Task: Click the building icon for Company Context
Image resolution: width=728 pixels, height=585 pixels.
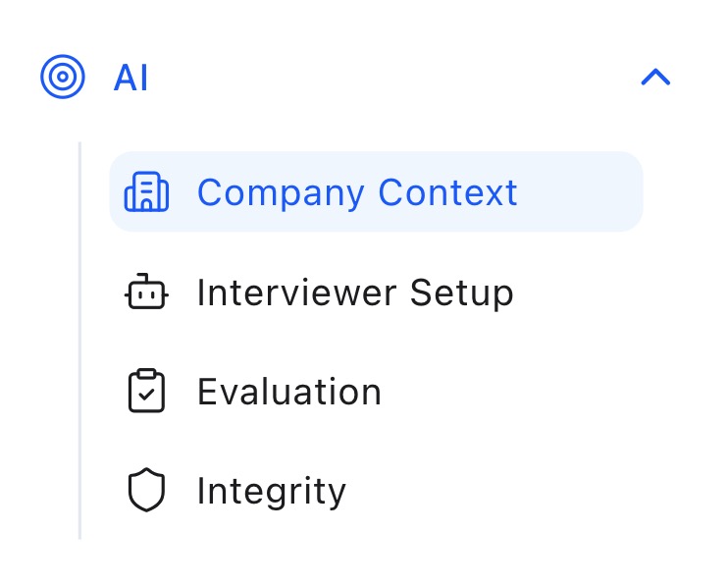Action: click(146, 192)
